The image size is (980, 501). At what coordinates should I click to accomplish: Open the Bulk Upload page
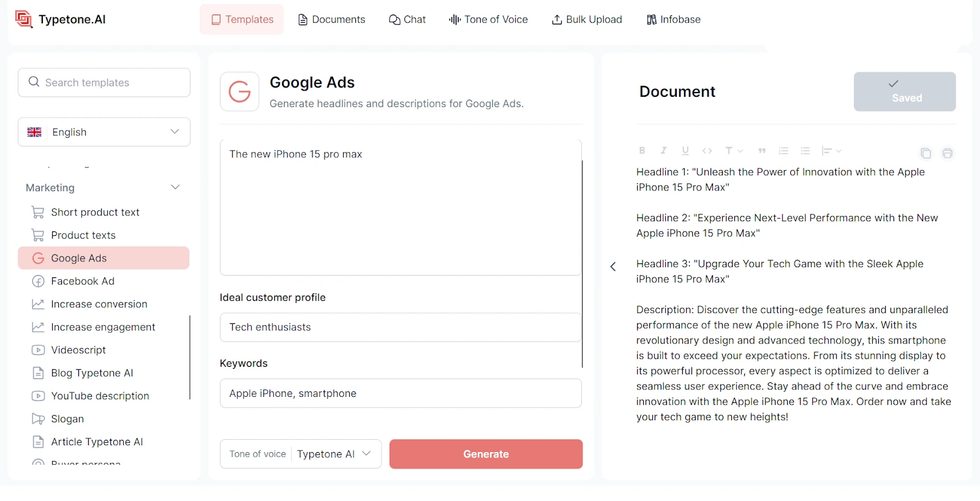(x=587, y=20)
